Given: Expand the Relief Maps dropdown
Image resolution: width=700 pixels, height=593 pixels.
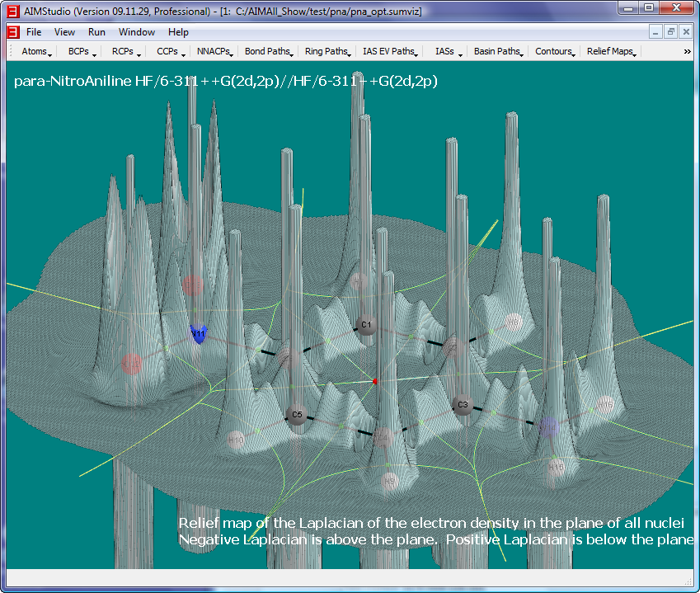Looking at the screenshot, I should (612, 51).
